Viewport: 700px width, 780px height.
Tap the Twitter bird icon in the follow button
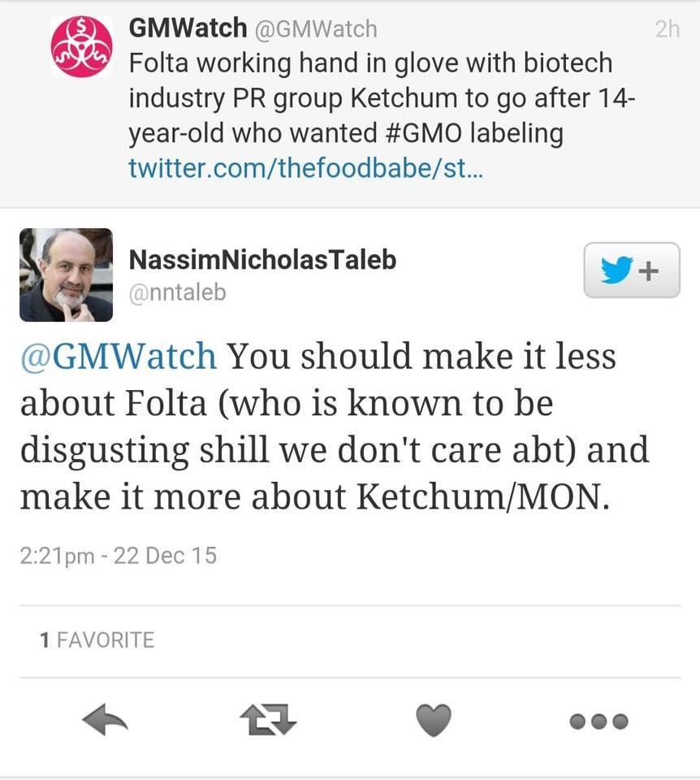[616, 270]
